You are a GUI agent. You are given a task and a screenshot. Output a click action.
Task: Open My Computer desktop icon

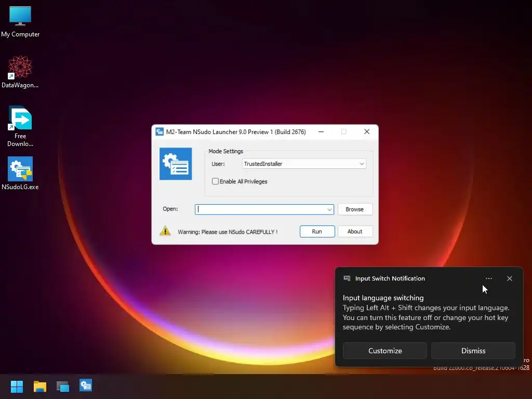[20, 21]
